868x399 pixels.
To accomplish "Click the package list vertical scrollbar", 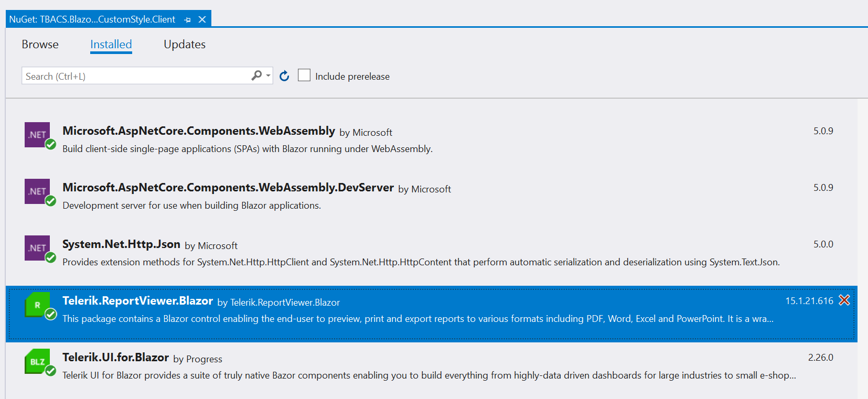I will click(863, 249).
